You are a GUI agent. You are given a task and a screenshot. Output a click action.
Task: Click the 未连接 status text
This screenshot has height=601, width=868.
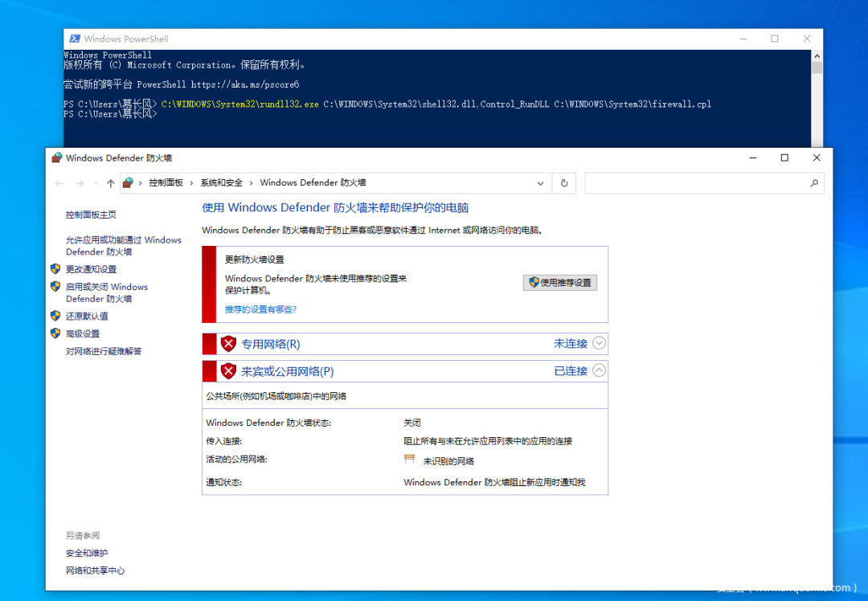(x=570, y=344)
